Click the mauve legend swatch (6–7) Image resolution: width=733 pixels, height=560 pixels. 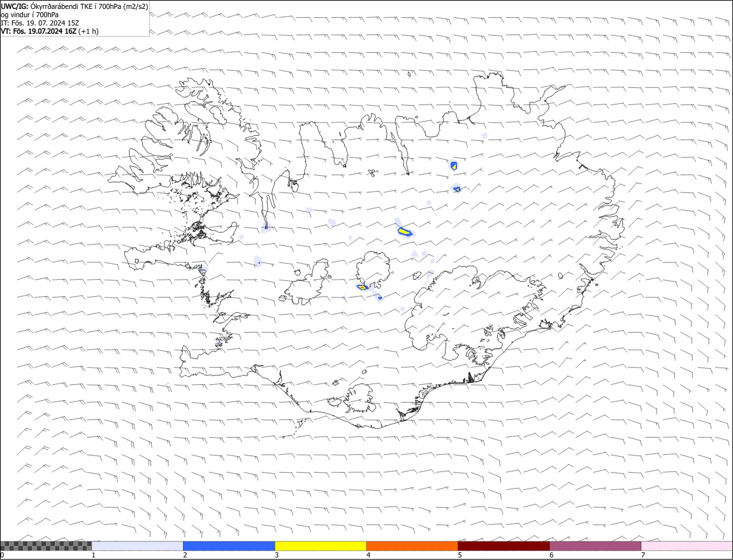[595, 546]
